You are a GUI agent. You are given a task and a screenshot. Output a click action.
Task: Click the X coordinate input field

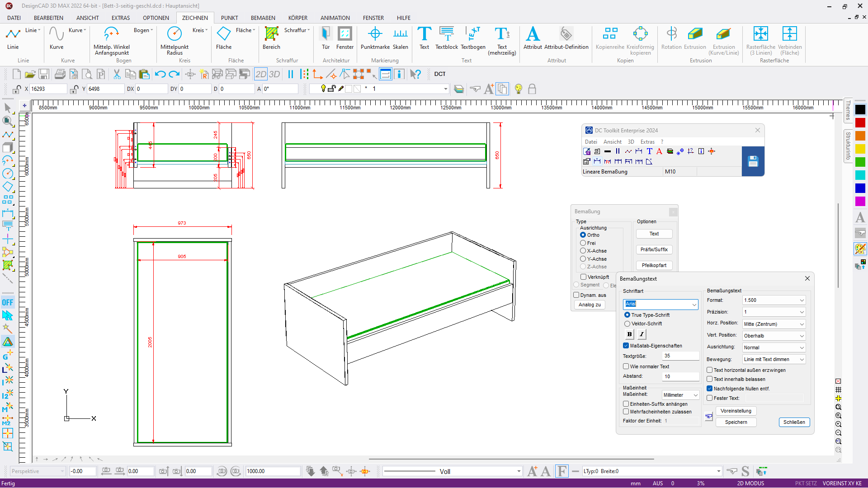[x=48, y=89]
